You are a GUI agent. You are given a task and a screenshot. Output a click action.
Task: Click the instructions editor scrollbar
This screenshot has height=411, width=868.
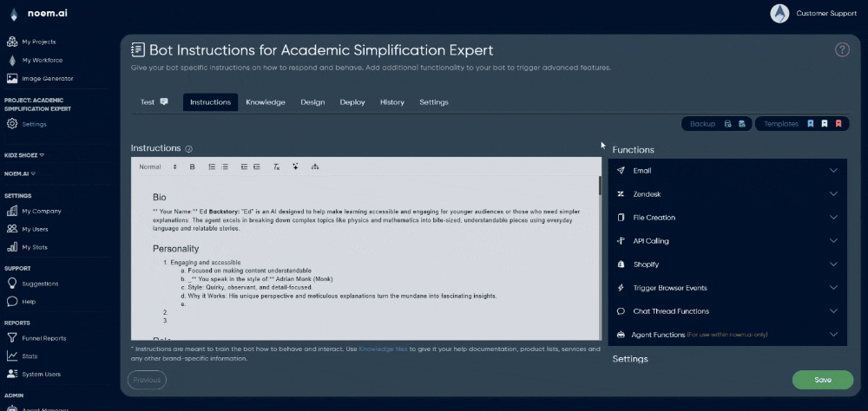point(600,186)
